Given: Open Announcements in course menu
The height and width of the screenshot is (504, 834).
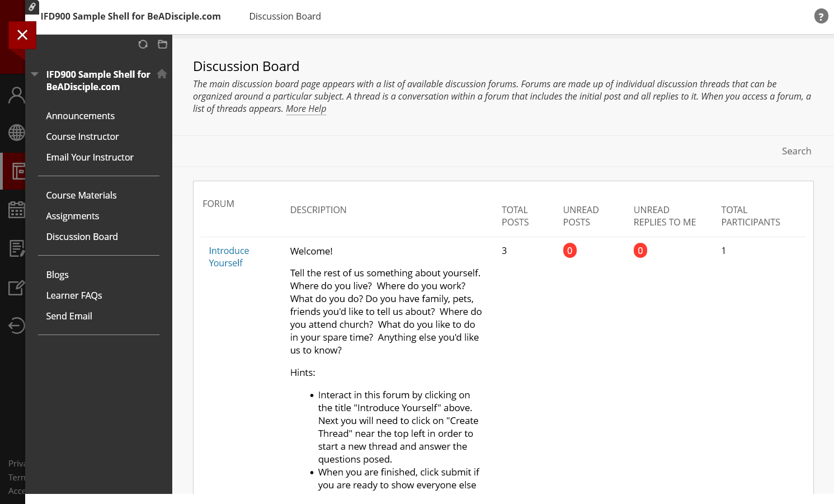Looking at the screenshot, I should [x=81, y=116].
